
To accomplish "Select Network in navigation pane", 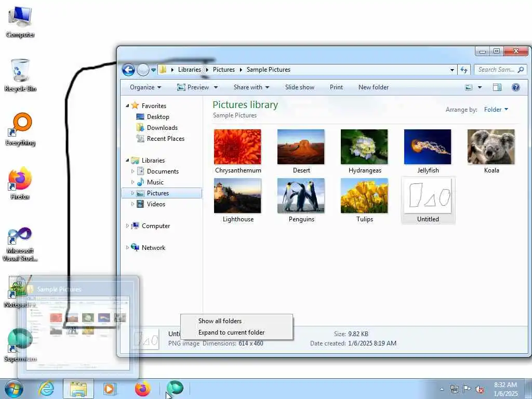I will (x=153, y=248).
